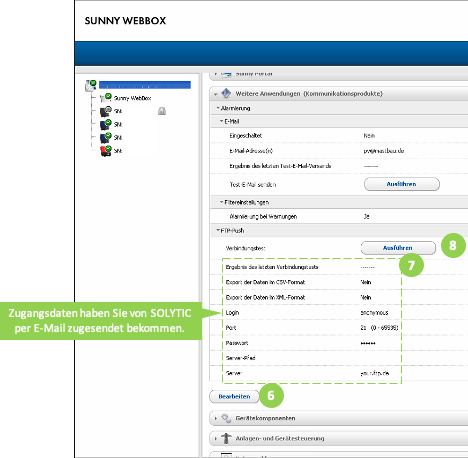
Task: Click the Server-Pfad row label
Action: (240, 358)
